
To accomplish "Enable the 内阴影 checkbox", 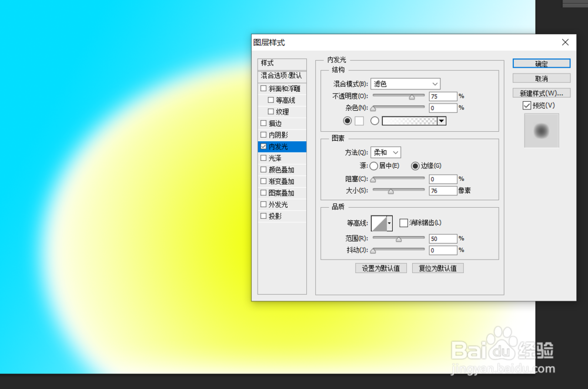I will tap(263, 135).
